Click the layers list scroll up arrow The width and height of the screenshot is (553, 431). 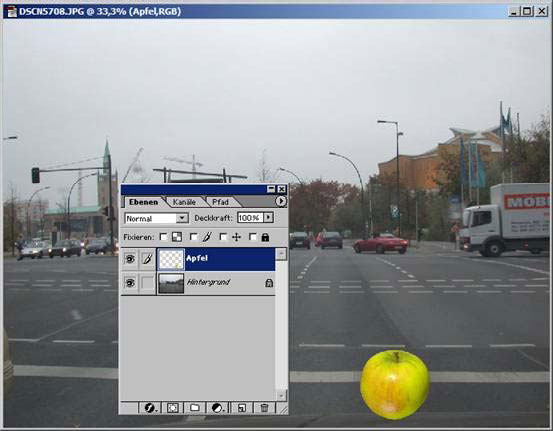pos(281,254)
